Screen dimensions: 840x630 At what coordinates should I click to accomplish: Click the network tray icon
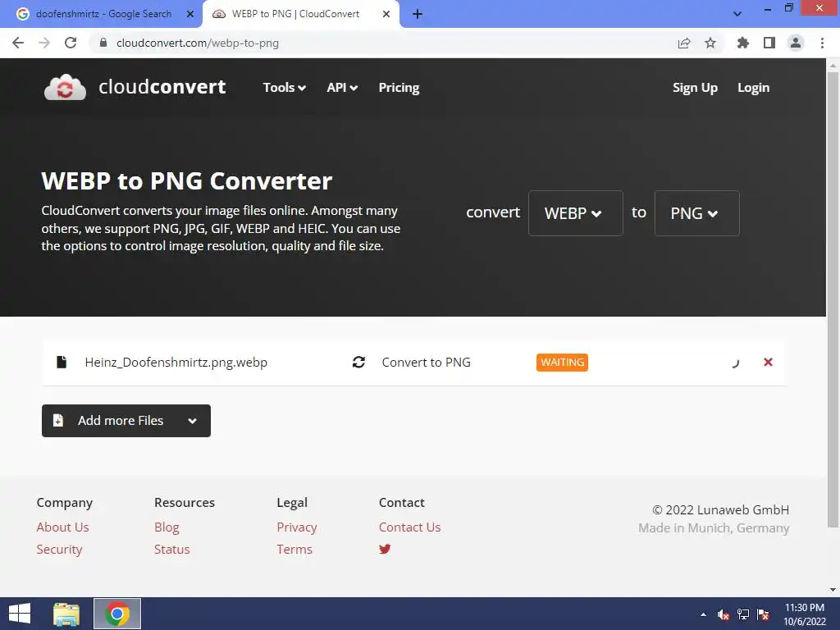tap(743, 614)
